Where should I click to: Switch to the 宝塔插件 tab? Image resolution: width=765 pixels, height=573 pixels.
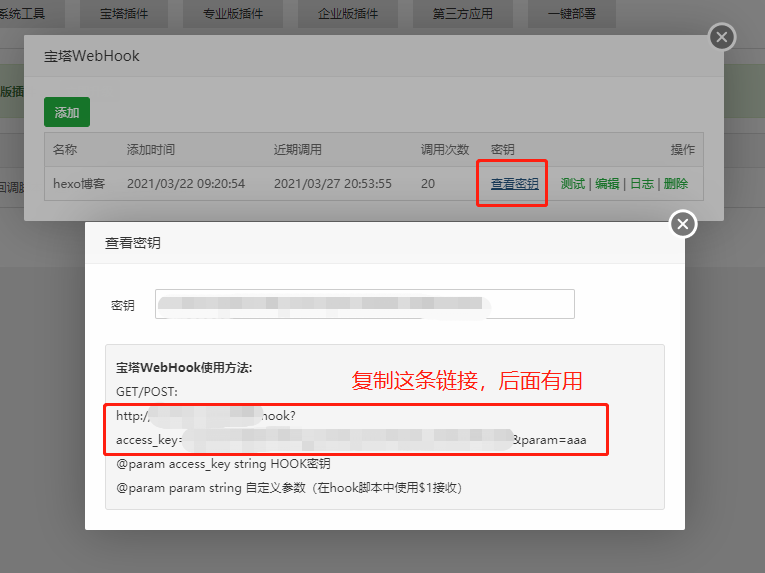coord(126,14)
